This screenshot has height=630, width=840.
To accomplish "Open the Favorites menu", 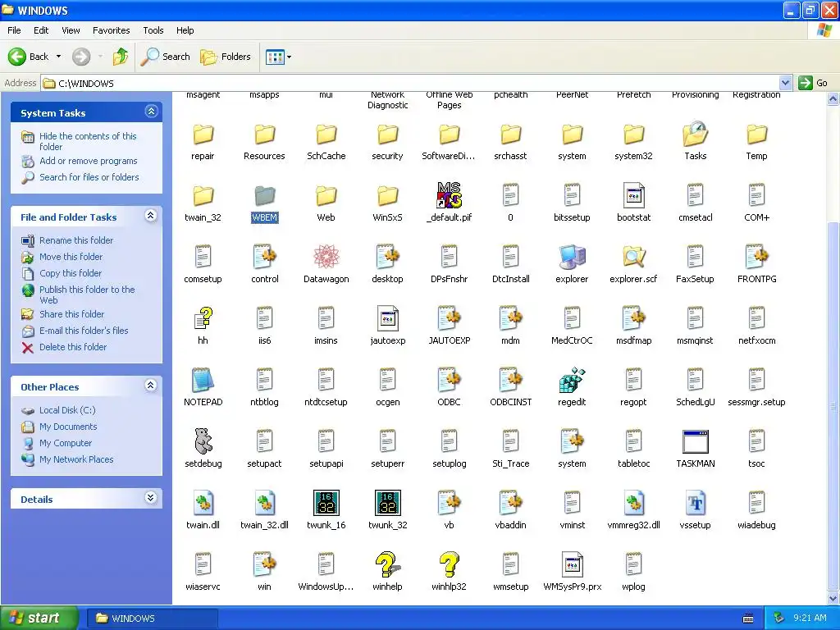I will point(111,30).
